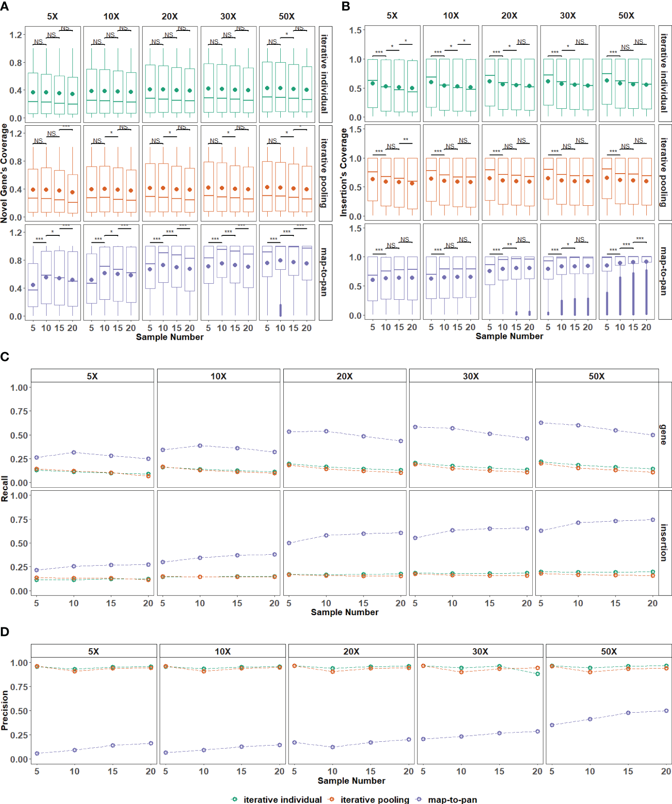Image resolution: width=672 pixels, height=804 pixels.
Task: Select panel label B
Action: [346, 6]
